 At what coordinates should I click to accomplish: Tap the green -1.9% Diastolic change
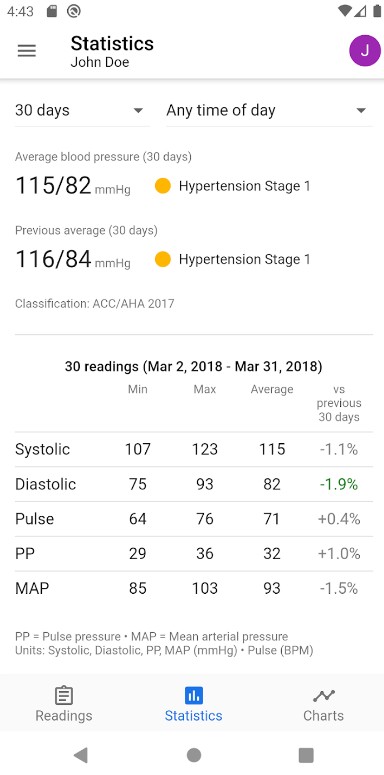[339, 484]
